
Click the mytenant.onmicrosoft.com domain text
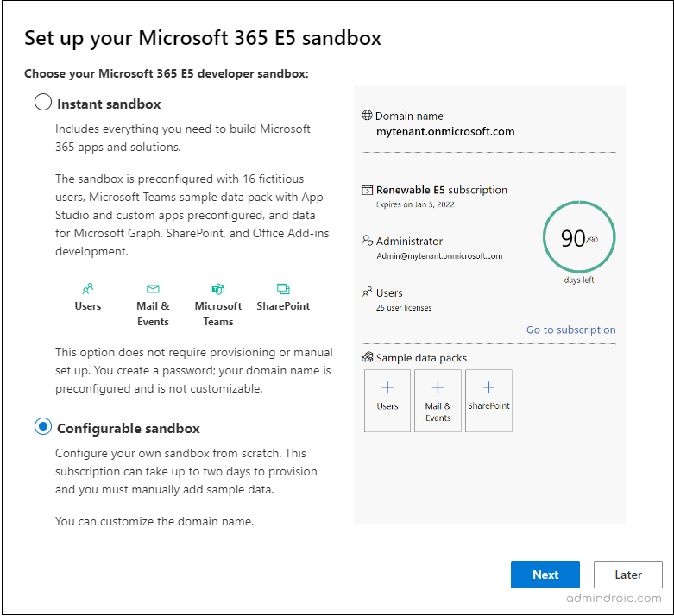point(445,131)
